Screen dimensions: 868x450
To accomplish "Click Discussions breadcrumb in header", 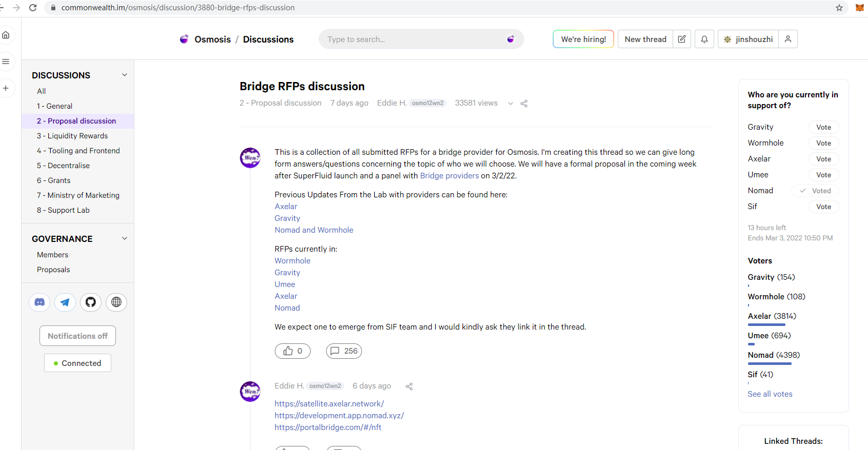I will click(x=268, y=39).
